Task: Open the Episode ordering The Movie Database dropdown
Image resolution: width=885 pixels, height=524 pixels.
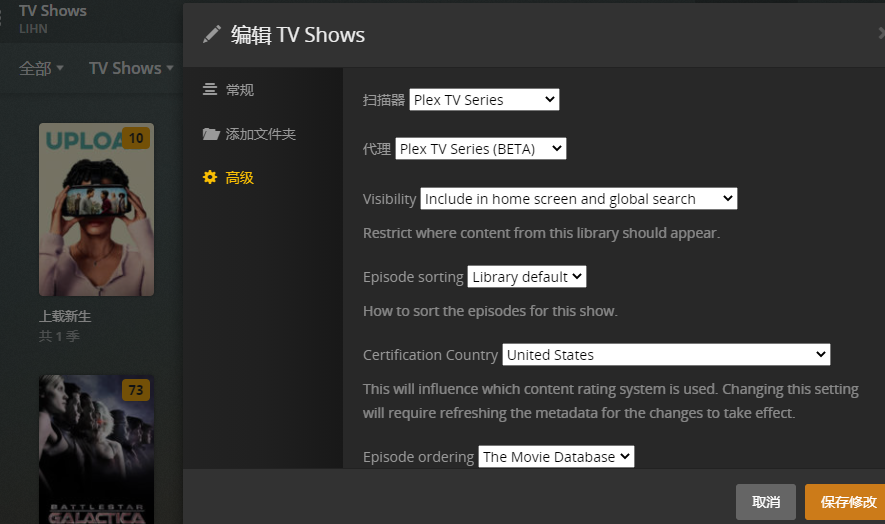Action: coord(556,457)
